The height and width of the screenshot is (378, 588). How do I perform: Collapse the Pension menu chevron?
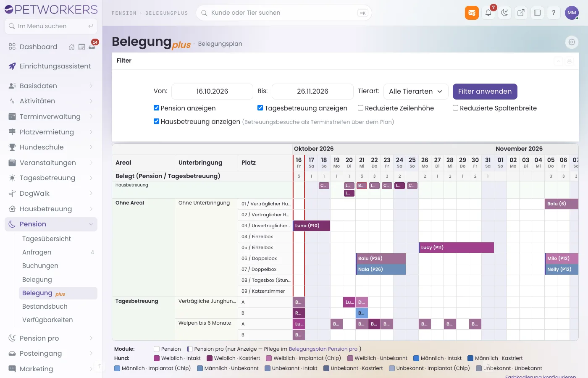(91, 224)
